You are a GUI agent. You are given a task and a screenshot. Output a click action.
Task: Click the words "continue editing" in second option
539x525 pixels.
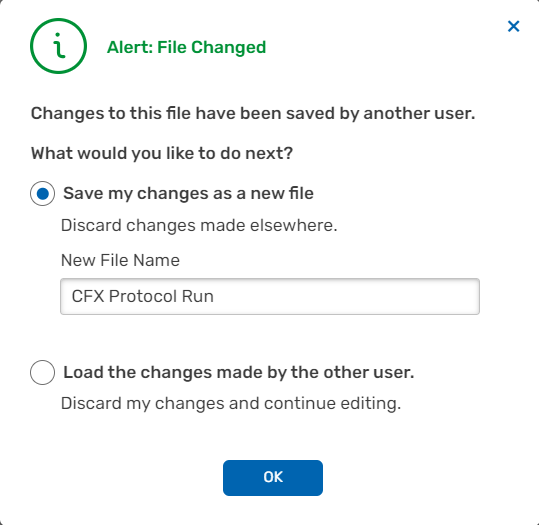[333, 403]
